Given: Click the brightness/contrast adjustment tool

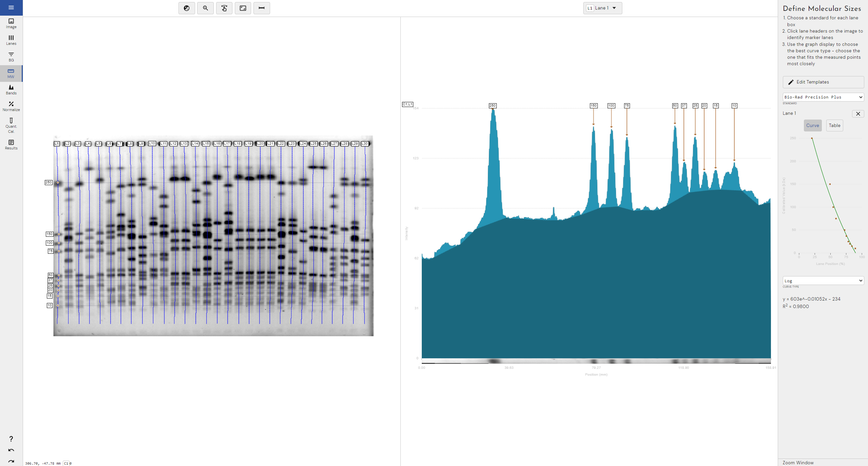Looking at the screenshot, I should pyautogui.click(x=187, y=8).
